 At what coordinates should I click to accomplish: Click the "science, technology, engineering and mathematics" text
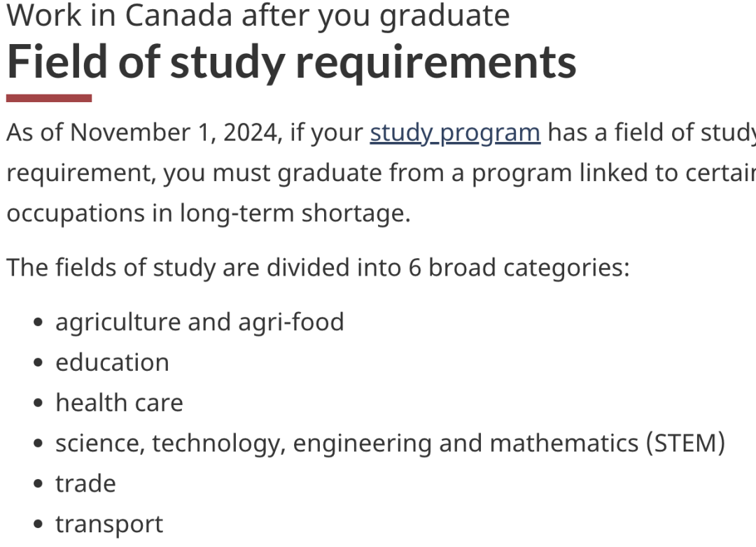347,443
